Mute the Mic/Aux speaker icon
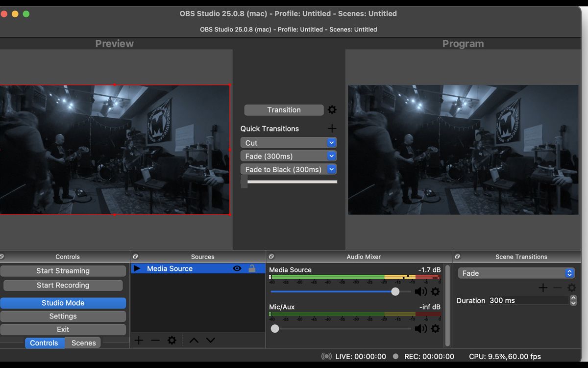Viewport: 588px width, 368px height. [420, 329]
